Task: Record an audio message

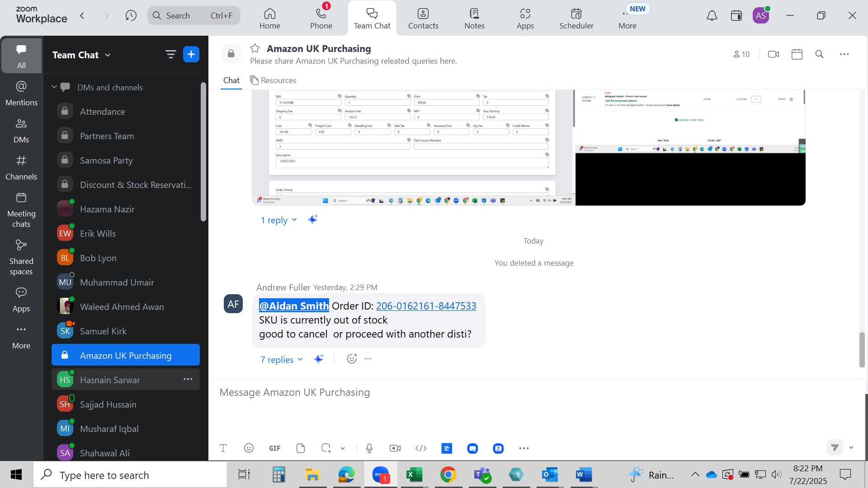Action: coord(369,448)
